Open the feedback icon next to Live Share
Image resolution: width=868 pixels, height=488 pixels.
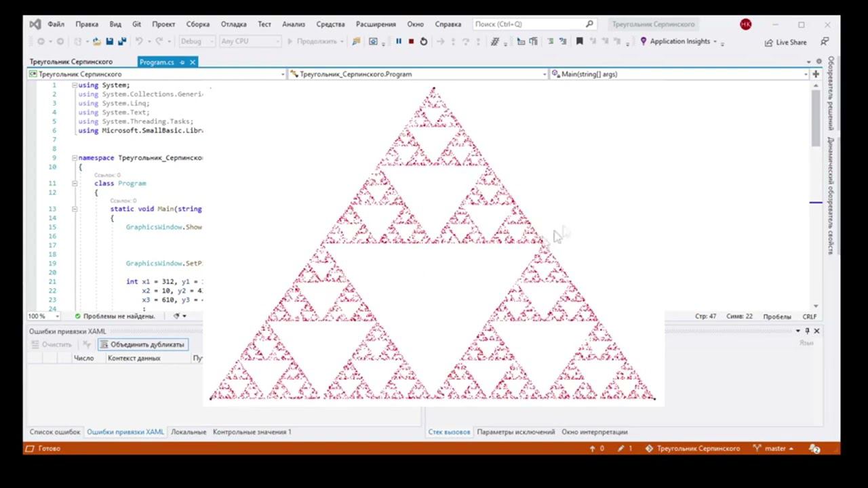click(826, 42)
